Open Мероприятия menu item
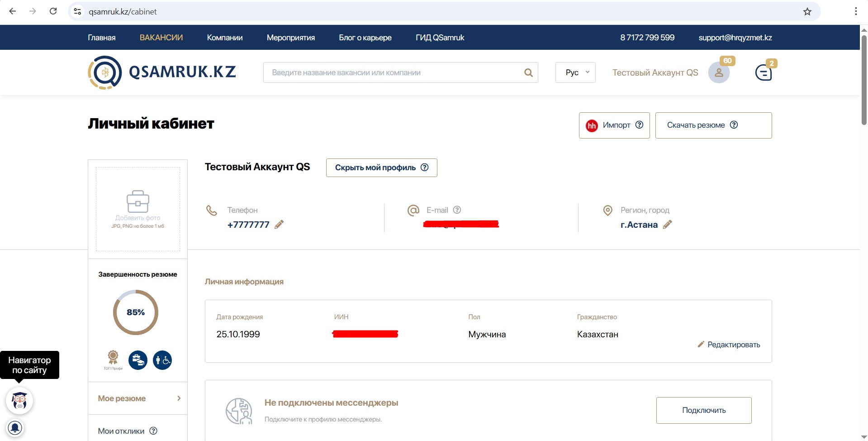The image size is (868, 441). point(291,38)
